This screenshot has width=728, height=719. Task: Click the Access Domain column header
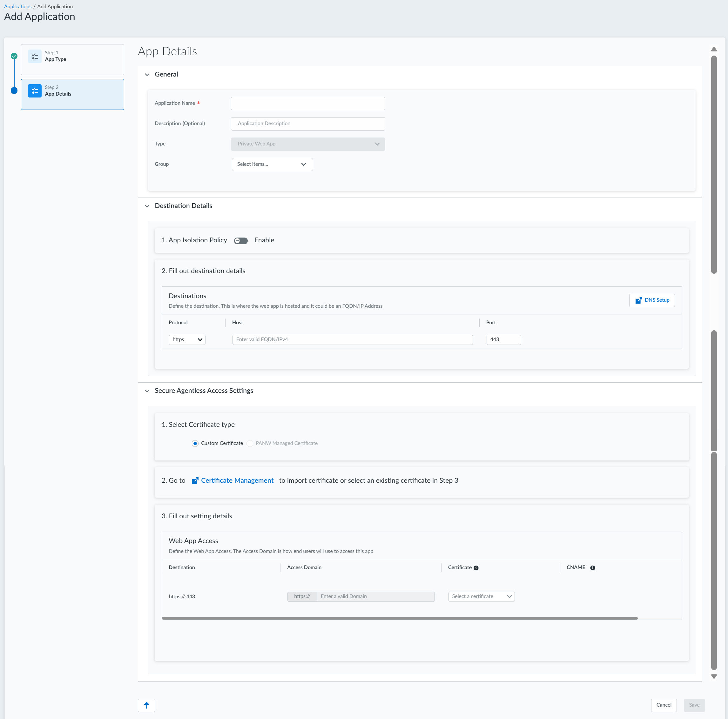coord(304,568)
